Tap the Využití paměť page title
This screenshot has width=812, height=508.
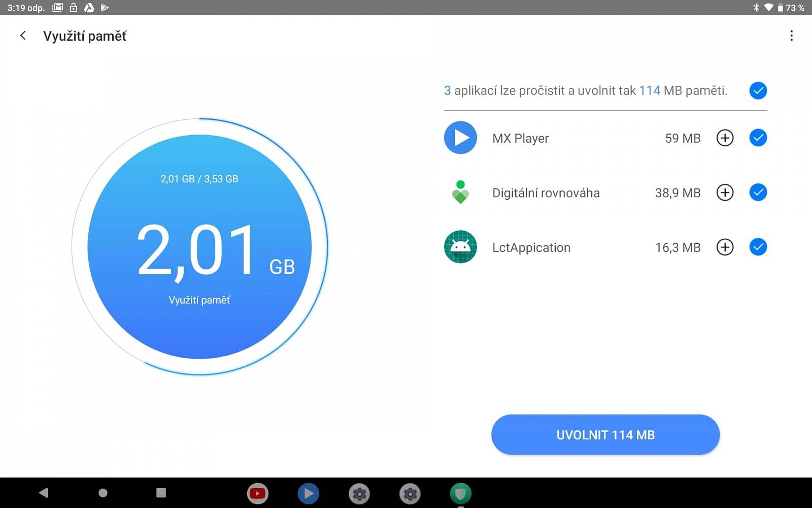85,36
